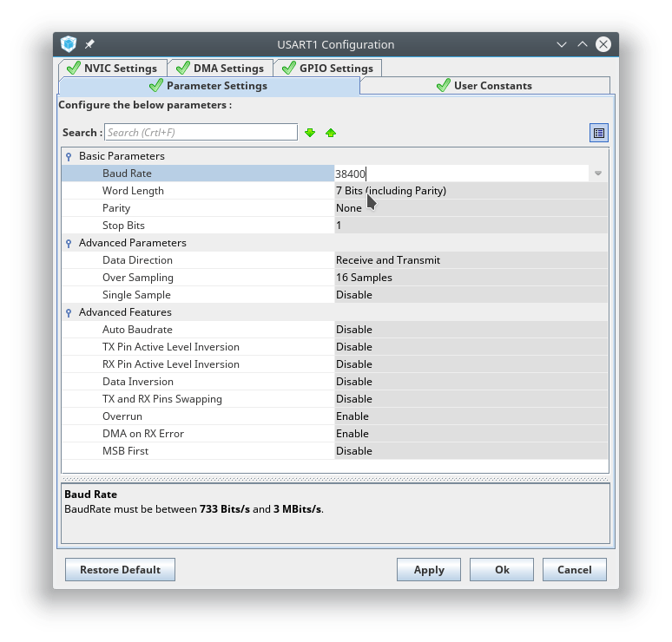Viewport: 672px width, 642px height.
Task: Click the green up arrow search-previous icon
Action: pos(331,133)
